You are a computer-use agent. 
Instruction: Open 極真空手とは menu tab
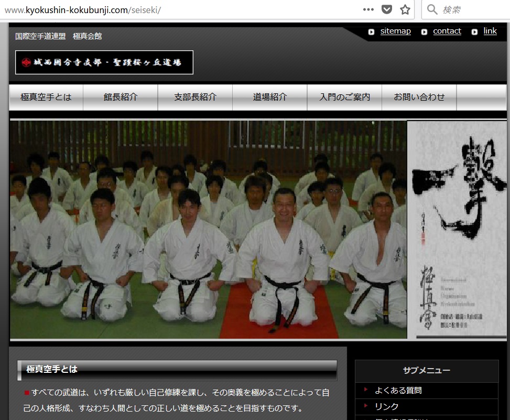tap(46, 97)
